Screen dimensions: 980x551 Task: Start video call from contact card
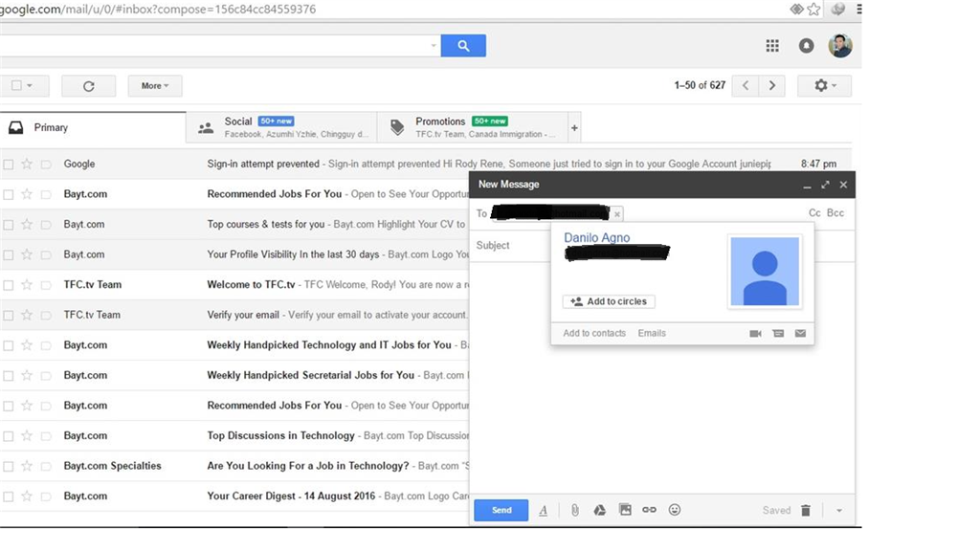[x=755, y=334]
